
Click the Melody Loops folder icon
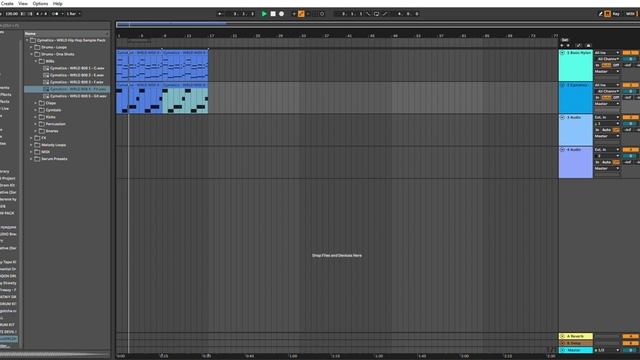[x=37, y=145]
